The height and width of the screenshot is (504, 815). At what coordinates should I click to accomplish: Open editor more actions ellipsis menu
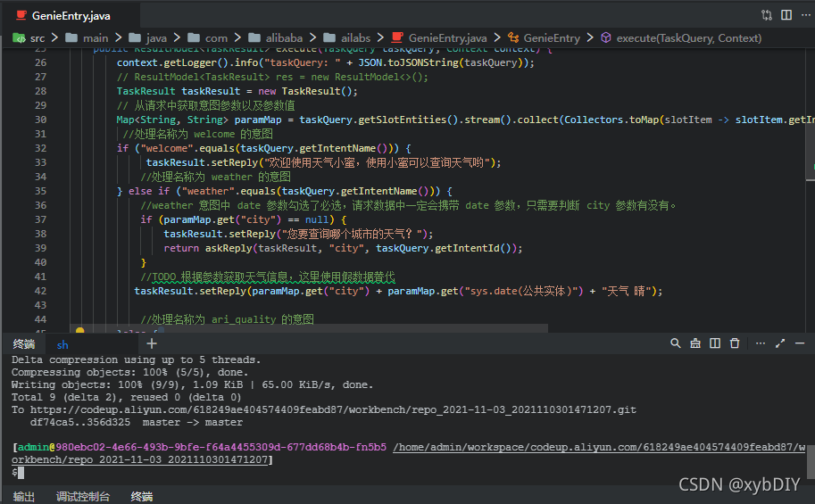tap(806, 15)
